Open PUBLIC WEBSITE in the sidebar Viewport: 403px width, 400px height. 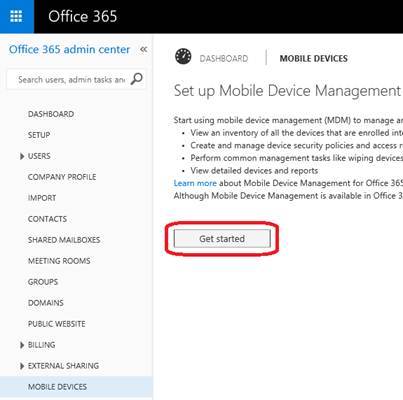point(57,324)
